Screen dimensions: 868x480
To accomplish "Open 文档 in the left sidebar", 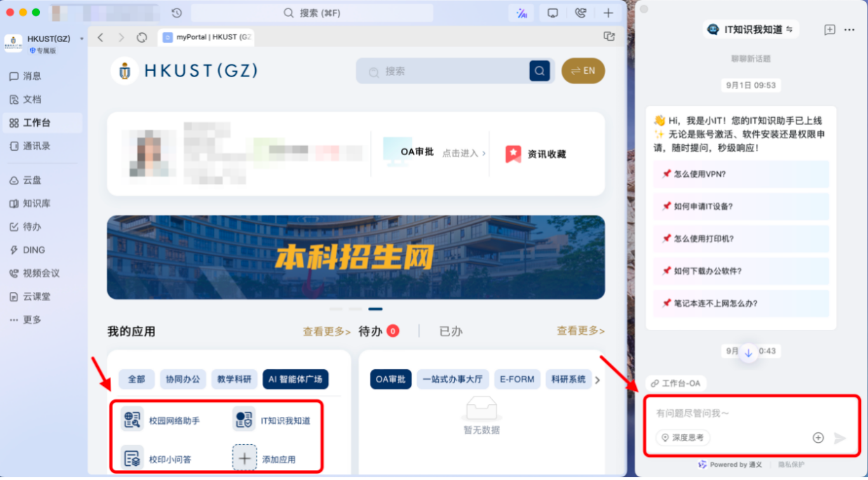I will (42, 99).
